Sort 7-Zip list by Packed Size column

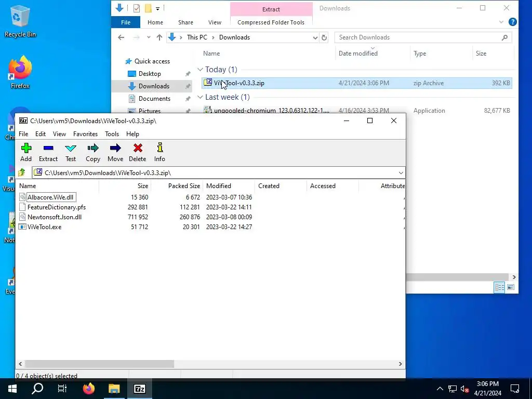[x=177, y=186]
